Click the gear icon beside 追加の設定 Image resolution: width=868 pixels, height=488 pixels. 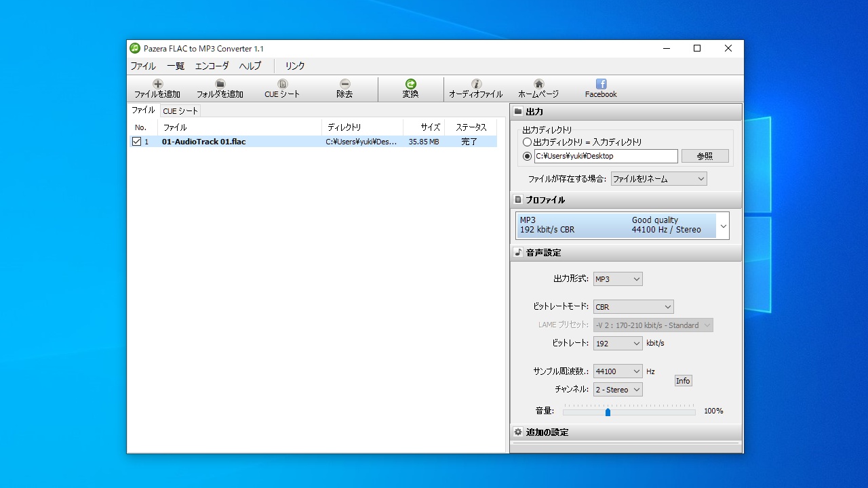[518, 432]
